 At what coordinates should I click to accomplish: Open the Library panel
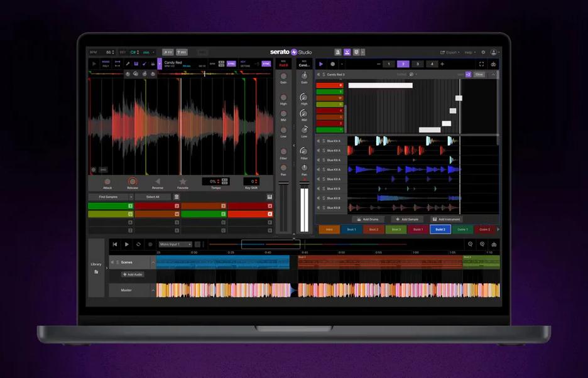96,267
